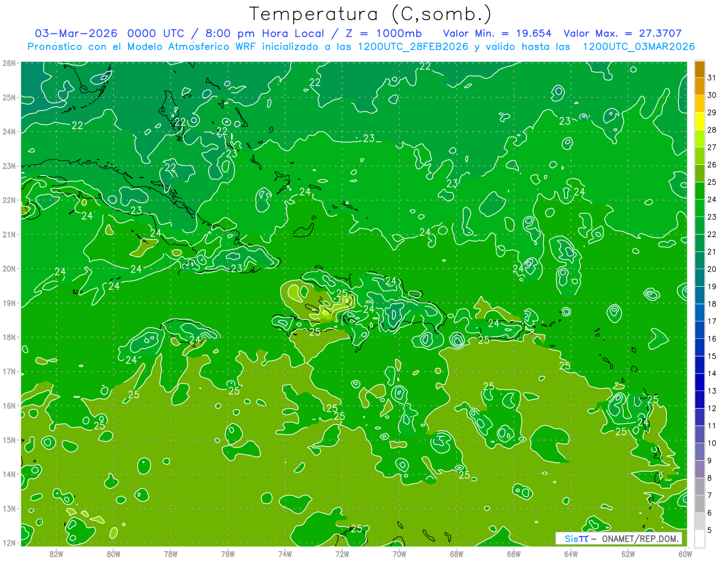Viewport: 728px width, 562px height.
Task: Click color scale tick label '16'
Action: [x=712, y=338]
